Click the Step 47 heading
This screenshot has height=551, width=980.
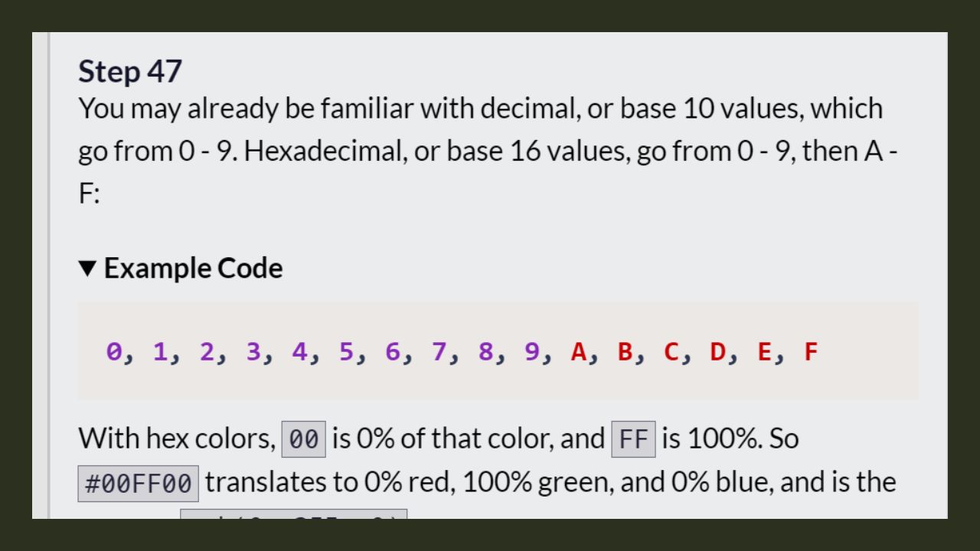pyautogui.click(x=130, y=71)
